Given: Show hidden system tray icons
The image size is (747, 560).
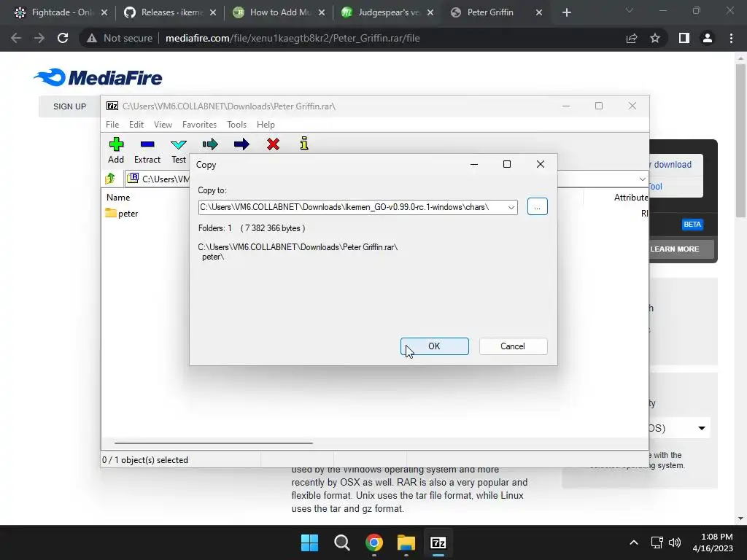Looking at the screenshot, I should (x=634, y=542).
